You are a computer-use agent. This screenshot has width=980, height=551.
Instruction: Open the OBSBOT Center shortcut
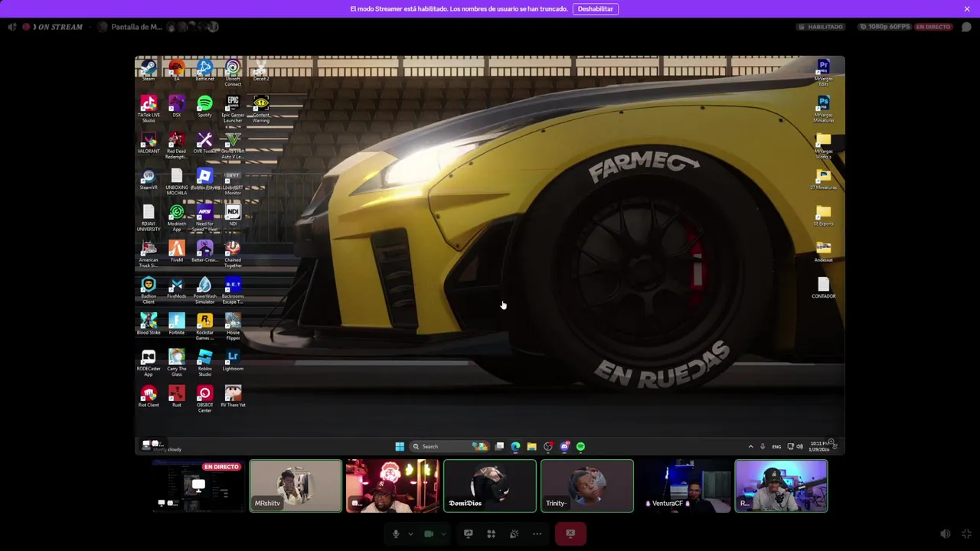click(x=204, y=399)
